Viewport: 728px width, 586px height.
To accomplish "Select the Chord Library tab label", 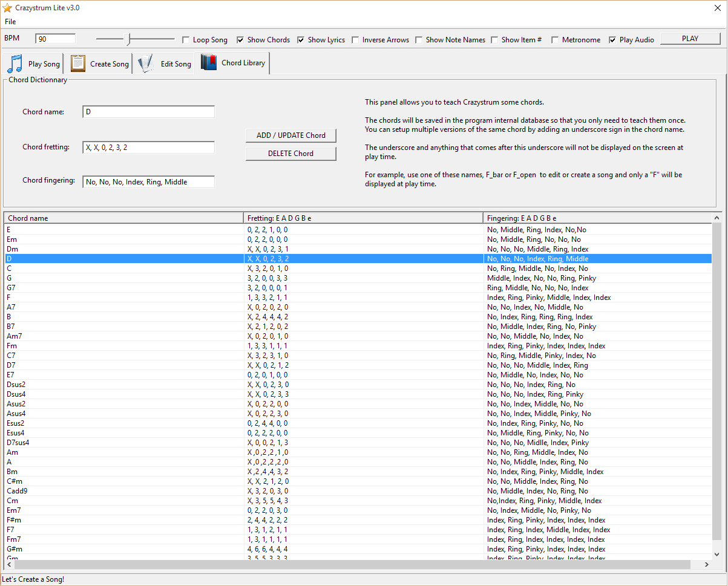I will tap(243, 63).
